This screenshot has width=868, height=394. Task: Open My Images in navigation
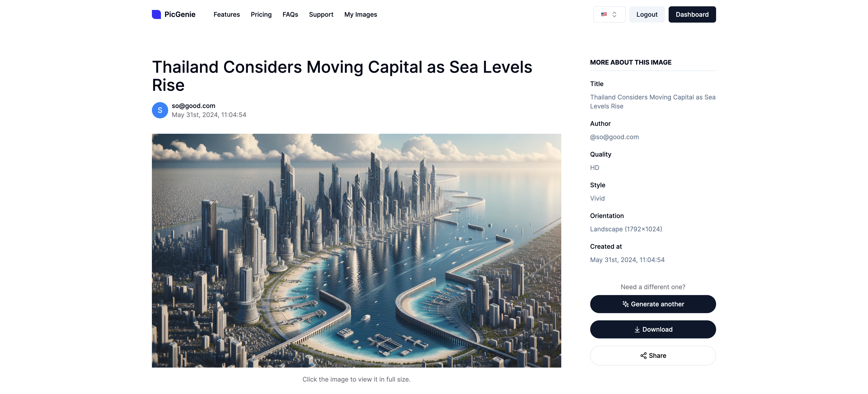[361, 14]
